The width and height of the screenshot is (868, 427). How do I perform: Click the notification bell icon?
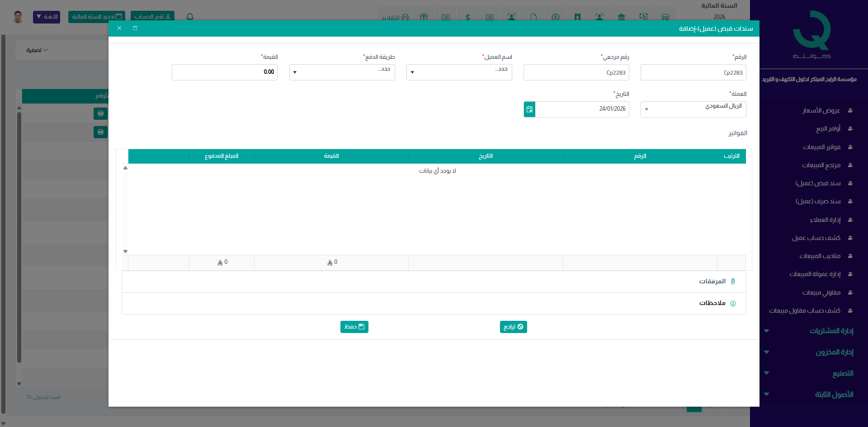coord(190,17)
